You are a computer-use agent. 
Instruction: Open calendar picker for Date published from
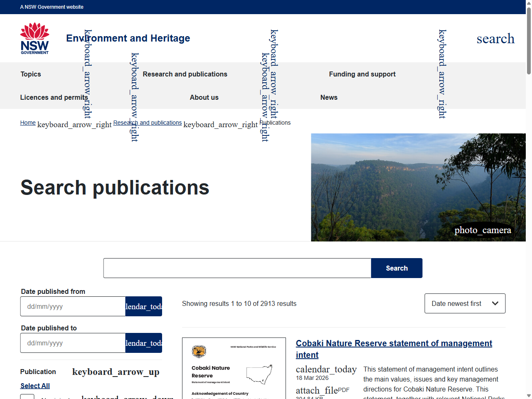143,306
